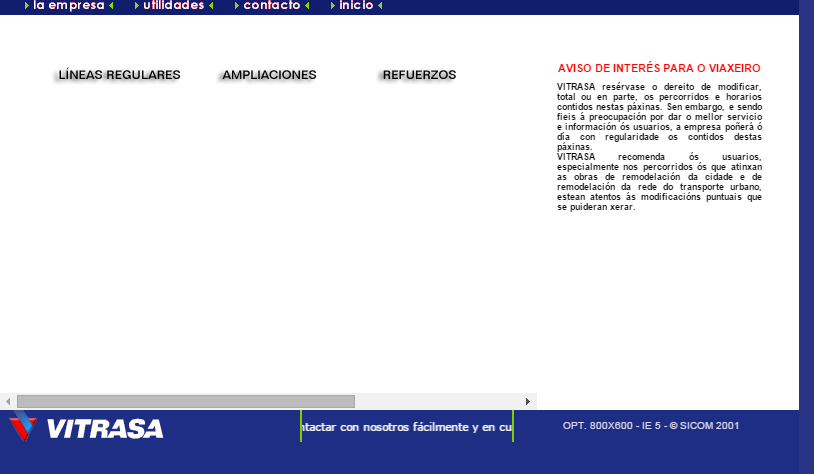
Task: Open the "contacto" menu item
Action: (272, 5)
